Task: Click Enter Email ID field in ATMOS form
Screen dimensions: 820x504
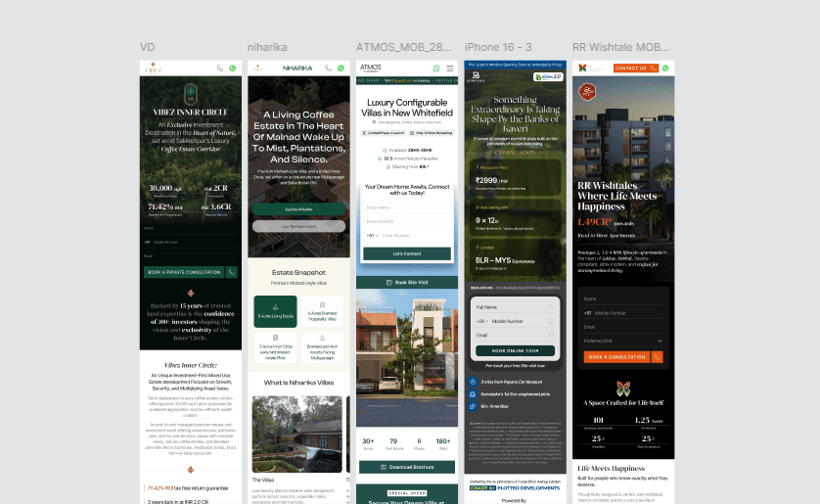Action: (407, 222)
